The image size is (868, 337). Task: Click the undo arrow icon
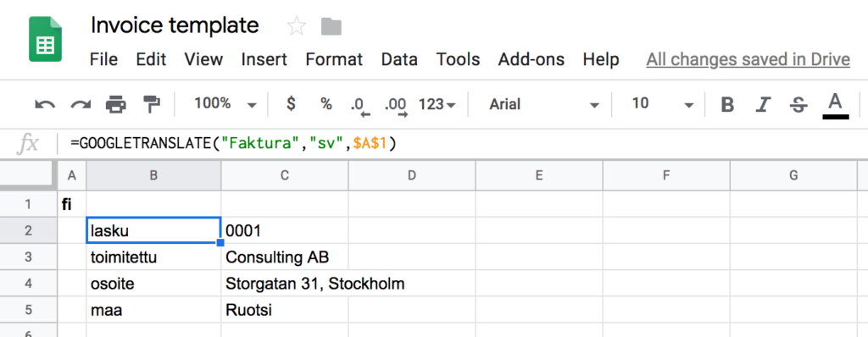point(45,104)
